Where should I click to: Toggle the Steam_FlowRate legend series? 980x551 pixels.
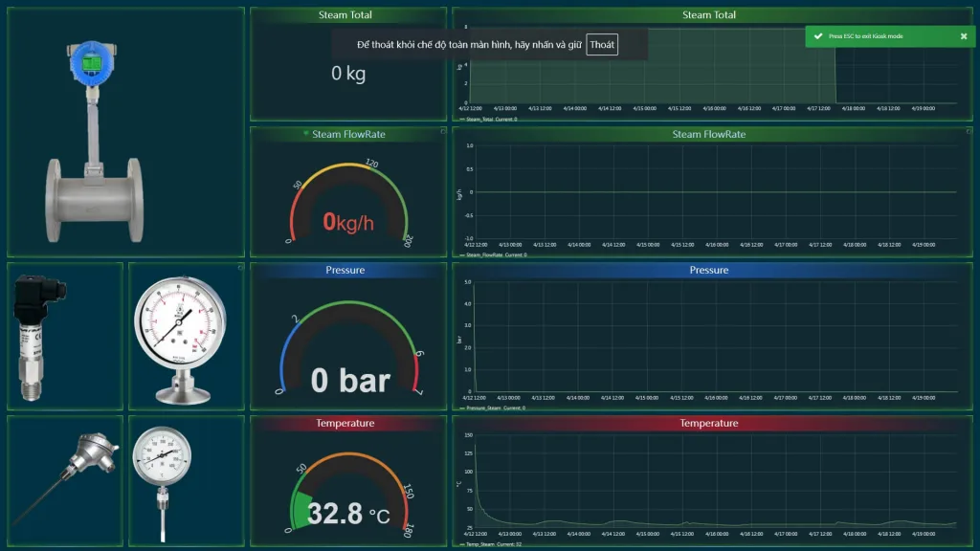pos(494,255)
